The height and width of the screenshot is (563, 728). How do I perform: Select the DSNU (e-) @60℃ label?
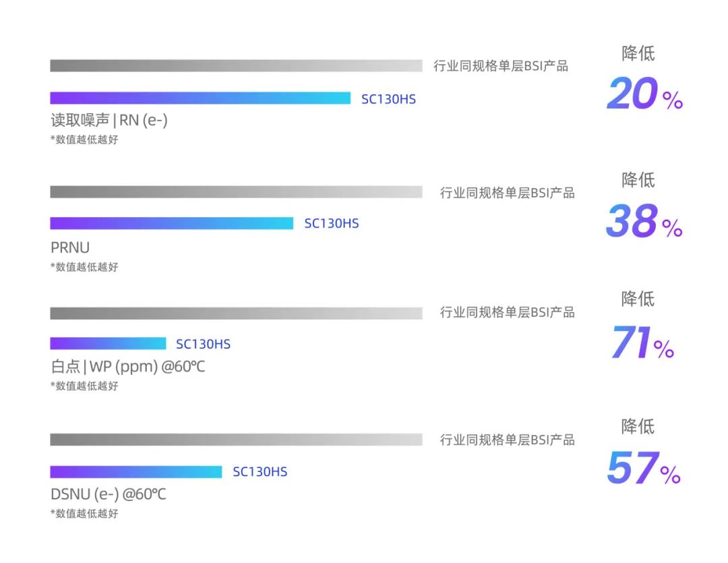pyautogui.click(x=109, y=494)
